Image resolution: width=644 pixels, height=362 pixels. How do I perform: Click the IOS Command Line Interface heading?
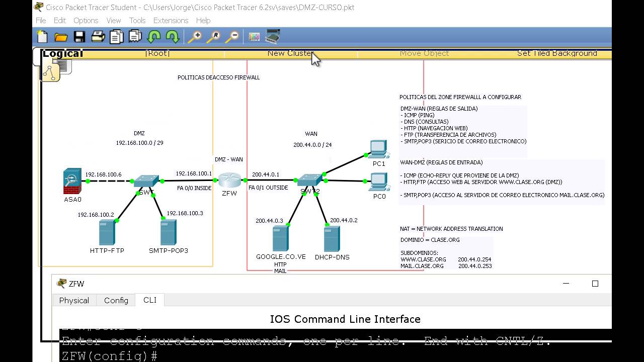tap(345, 319)
